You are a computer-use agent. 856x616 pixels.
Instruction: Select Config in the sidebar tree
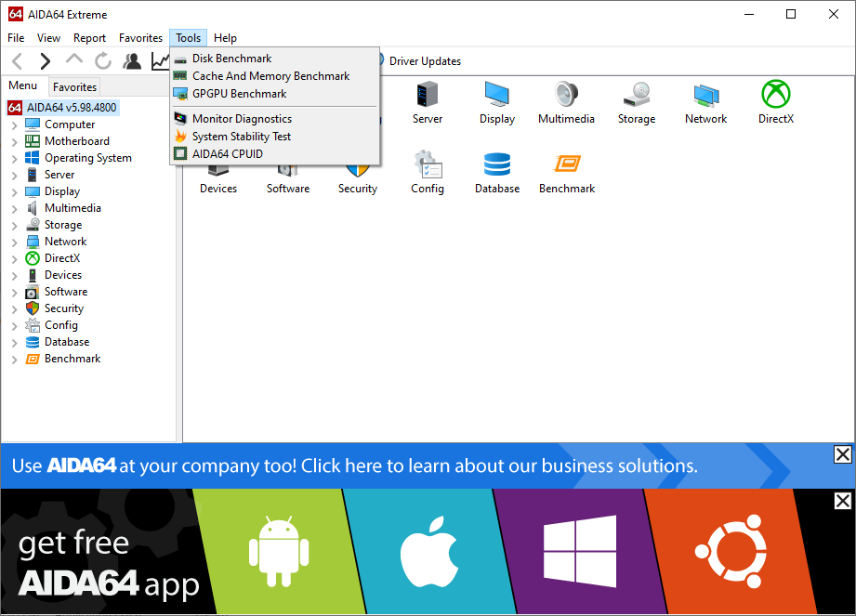coord(61,325)
